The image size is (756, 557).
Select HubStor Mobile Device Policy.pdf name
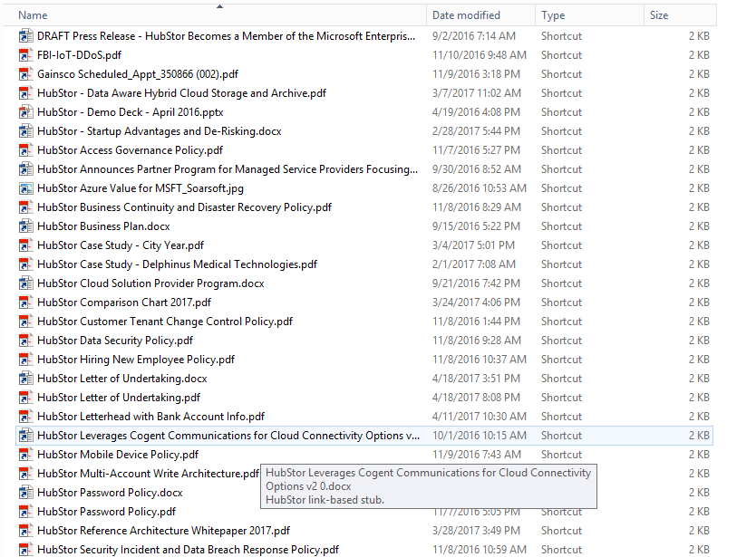(118, 455)
